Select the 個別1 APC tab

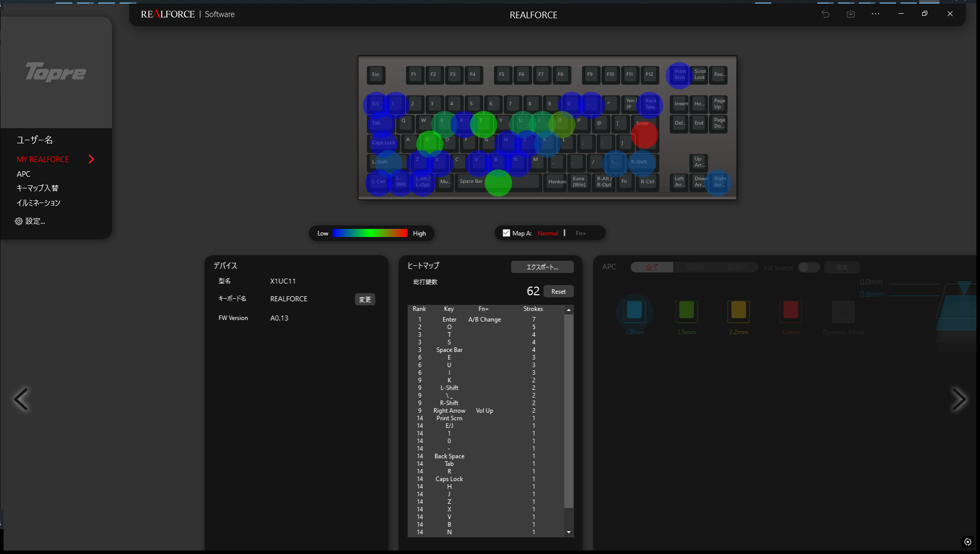(x=694, y=267)
